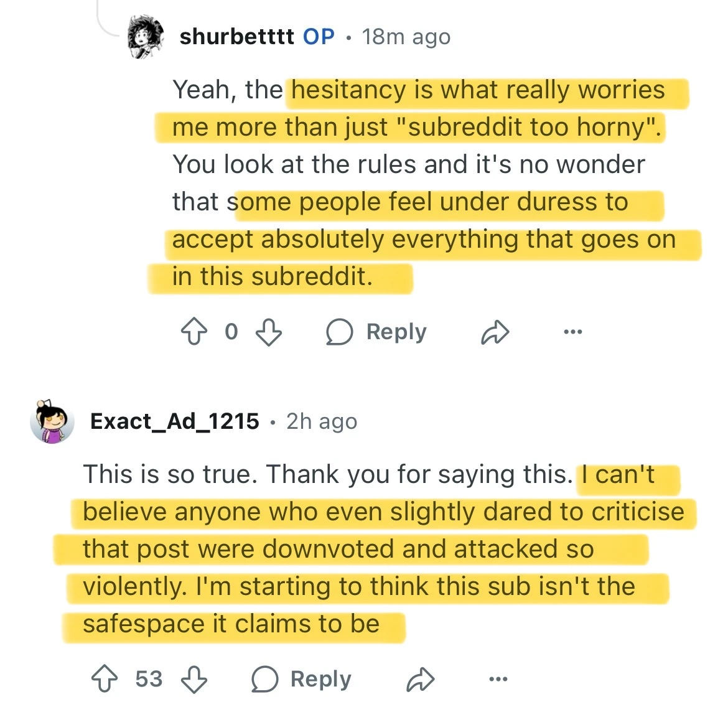The image size is (728, 717).
Task: Upvote the Exact_Ad_1215 comment
Action: coord(105,678)
